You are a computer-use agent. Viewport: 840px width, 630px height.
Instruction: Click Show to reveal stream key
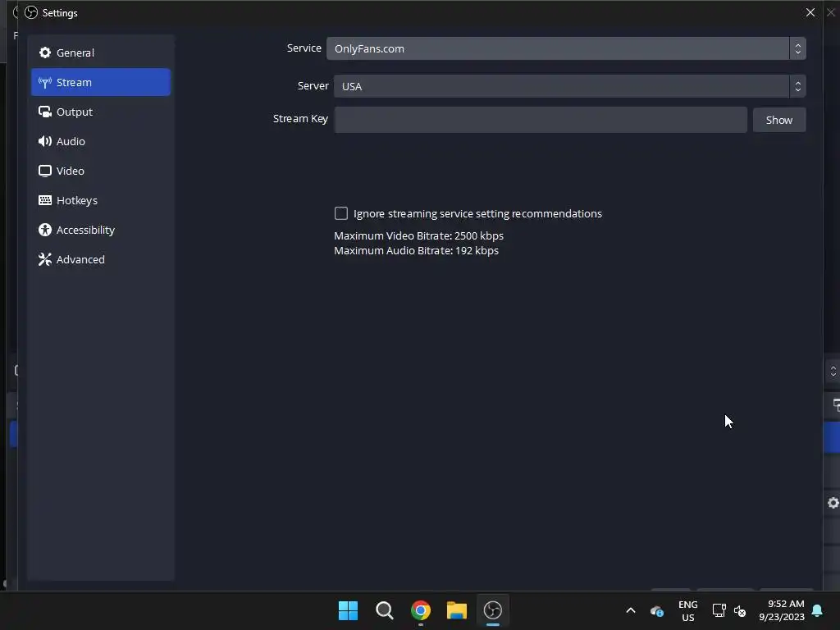click(x=779, y=120)
